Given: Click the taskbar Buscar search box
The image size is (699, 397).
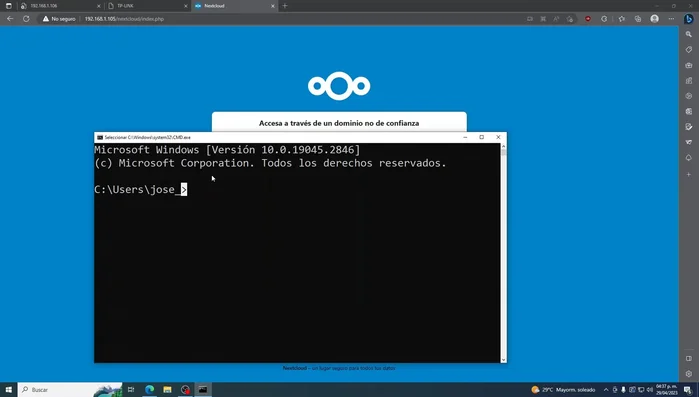Looking at the screenshot, I should tap(70, 389).
